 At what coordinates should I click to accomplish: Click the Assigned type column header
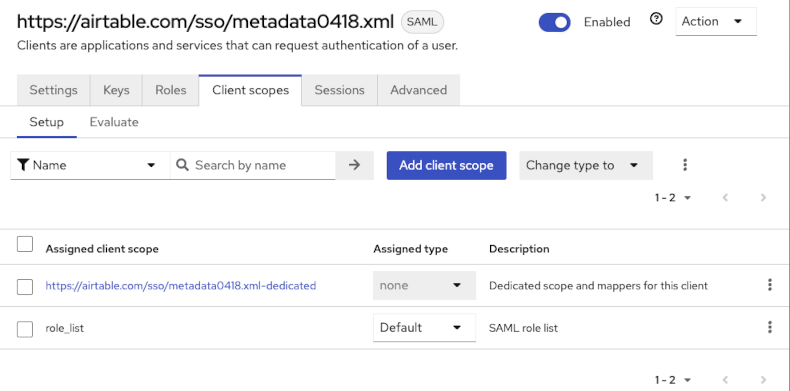410,249
